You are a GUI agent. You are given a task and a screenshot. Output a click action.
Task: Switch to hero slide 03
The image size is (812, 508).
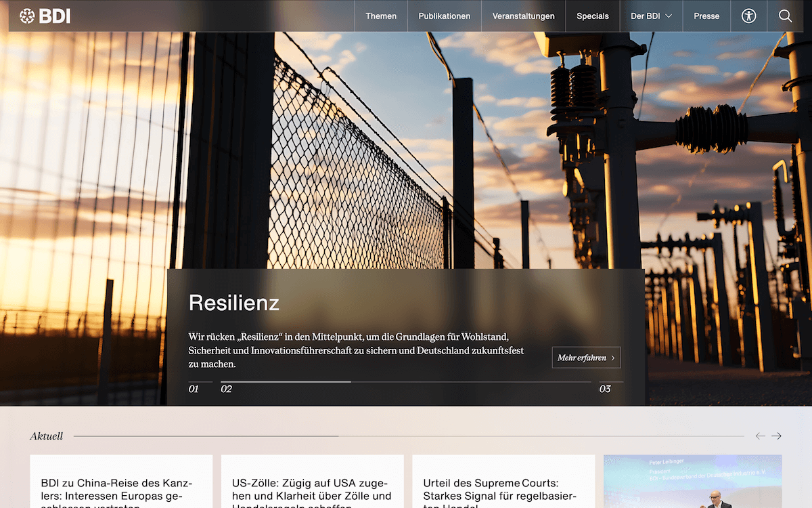(605, 389)
